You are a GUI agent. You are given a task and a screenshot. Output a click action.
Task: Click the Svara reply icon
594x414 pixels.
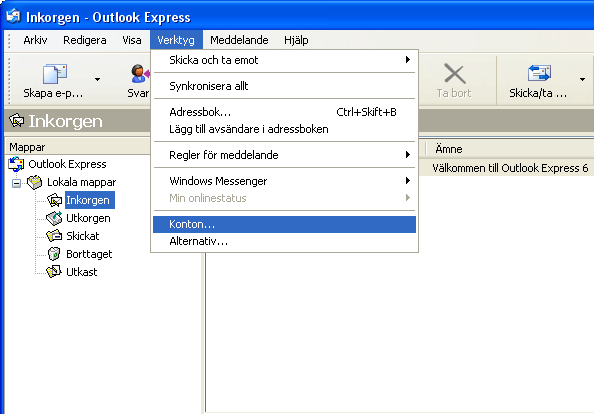tap(140, 73)
